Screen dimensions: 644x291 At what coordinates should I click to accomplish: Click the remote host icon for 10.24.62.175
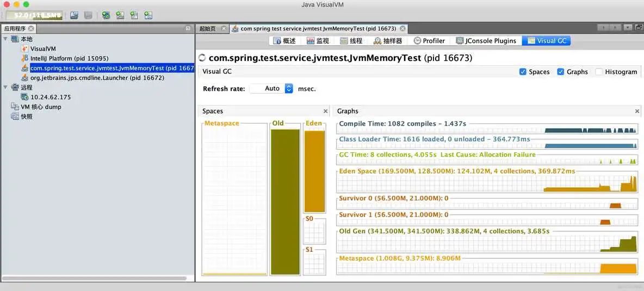(24, 97)
